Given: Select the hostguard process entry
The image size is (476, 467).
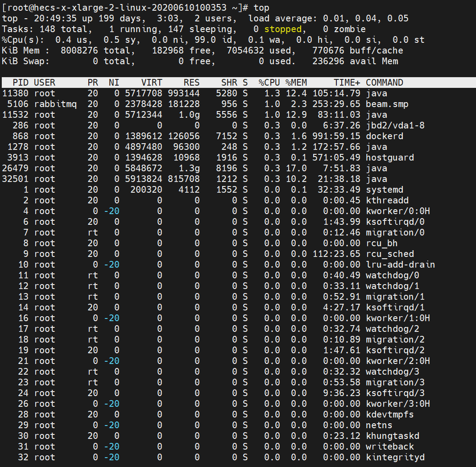Looking at the screenshot, I should coord(390,157).
